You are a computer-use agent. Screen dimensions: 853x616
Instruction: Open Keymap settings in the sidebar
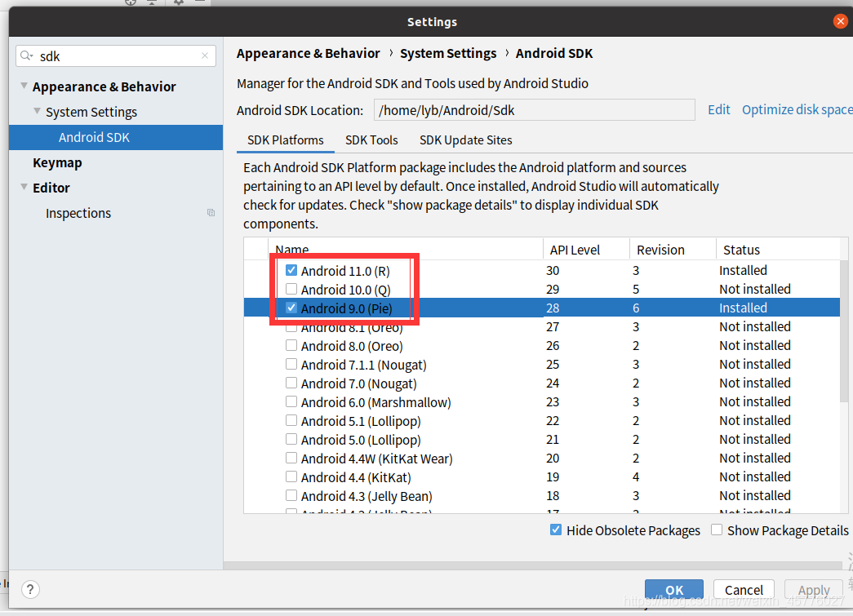[x=57, y=162]
